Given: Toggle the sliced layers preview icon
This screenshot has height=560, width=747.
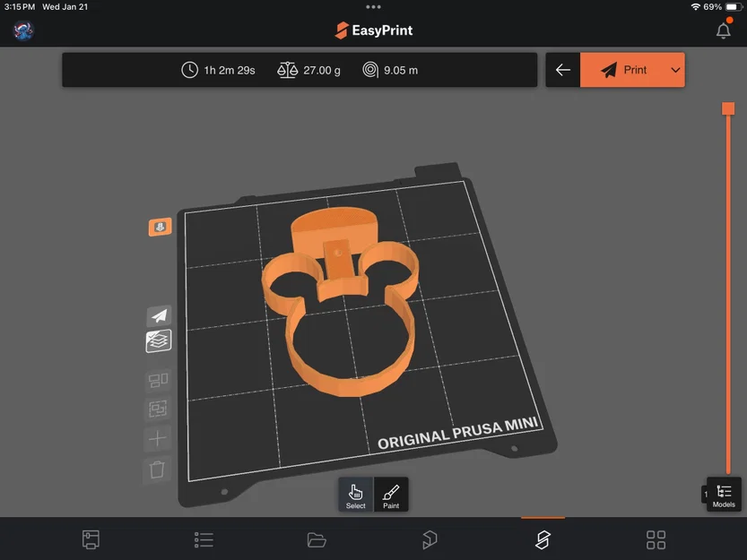Looking at the screenshot, I should click(159, 341).
